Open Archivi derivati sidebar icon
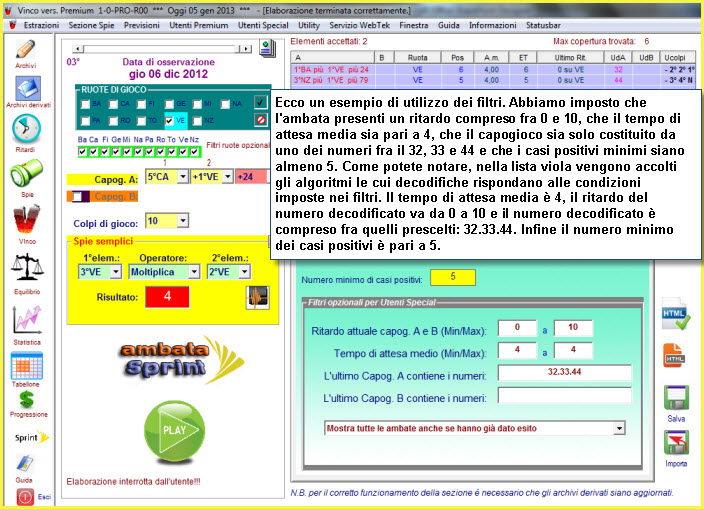This screenshot has width=704, height=509. 28,88
